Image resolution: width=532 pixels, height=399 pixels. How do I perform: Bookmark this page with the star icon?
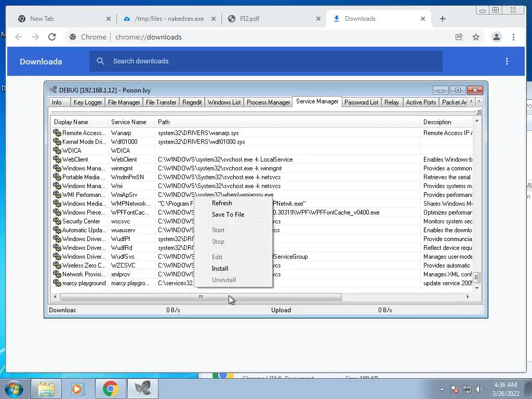click(476, 37)
